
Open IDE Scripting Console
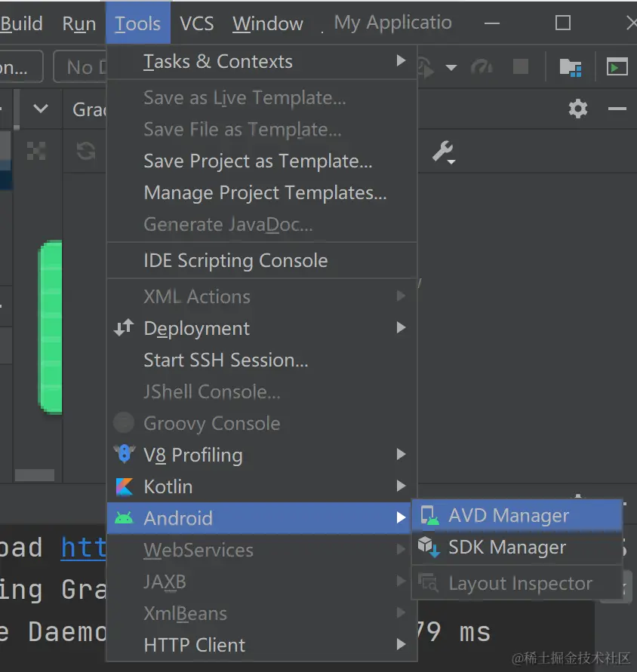tap(262, 260)
